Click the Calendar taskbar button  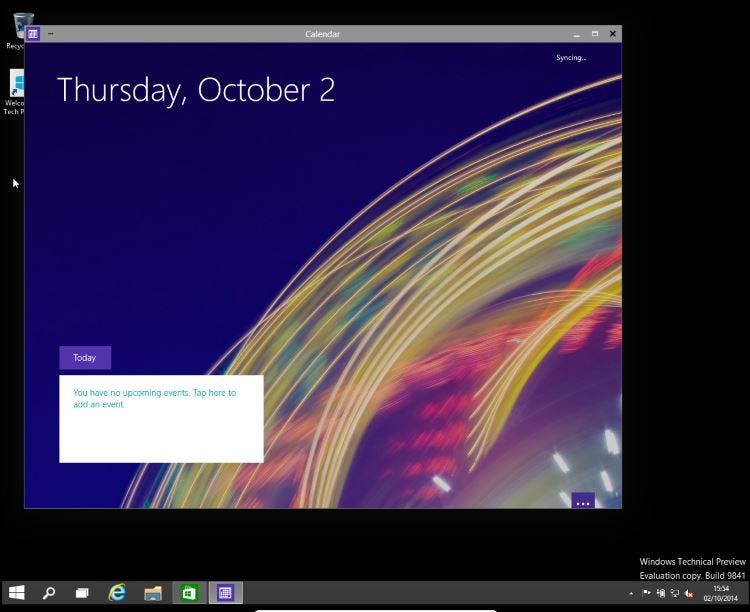[226, 593]
